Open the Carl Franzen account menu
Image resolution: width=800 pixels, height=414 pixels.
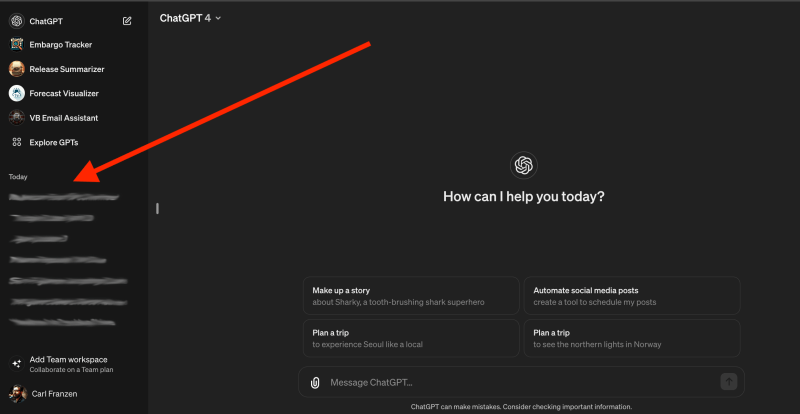click(55, 394)
